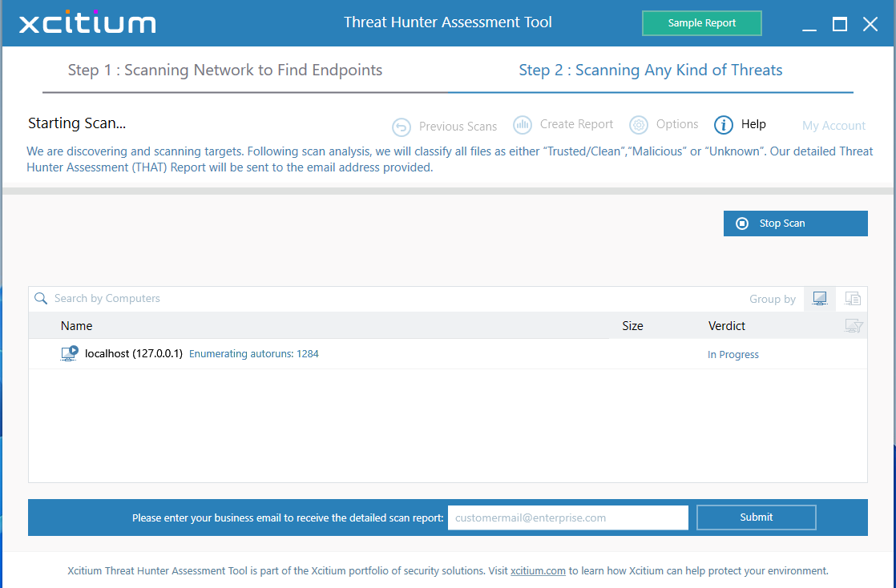Switch to Step 2 Scanning Threats tab

click(x=650, y=70)
